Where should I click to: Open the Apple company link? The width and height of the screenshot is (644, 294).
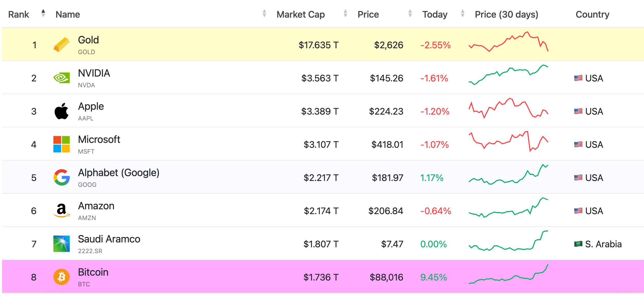click(91, 107)
